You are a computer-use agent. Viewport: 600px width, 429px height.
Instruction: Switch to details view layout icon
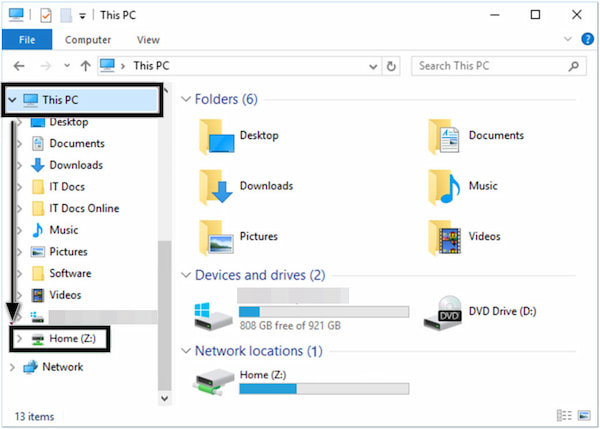point(564,416)
